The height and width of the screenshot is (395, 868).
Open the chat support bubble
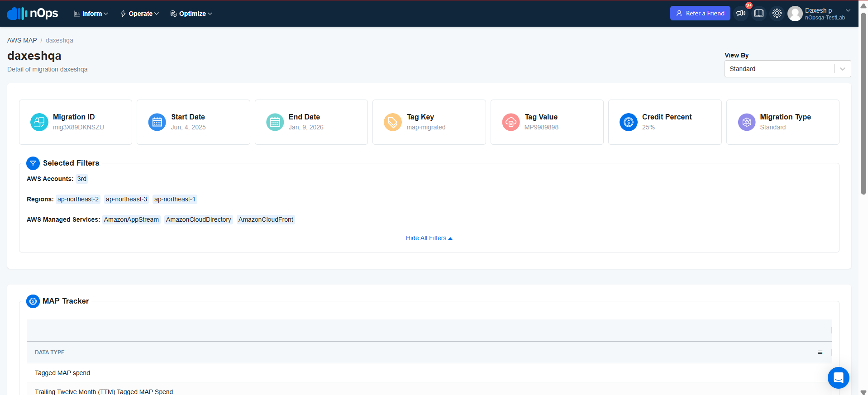pos(839,377)
